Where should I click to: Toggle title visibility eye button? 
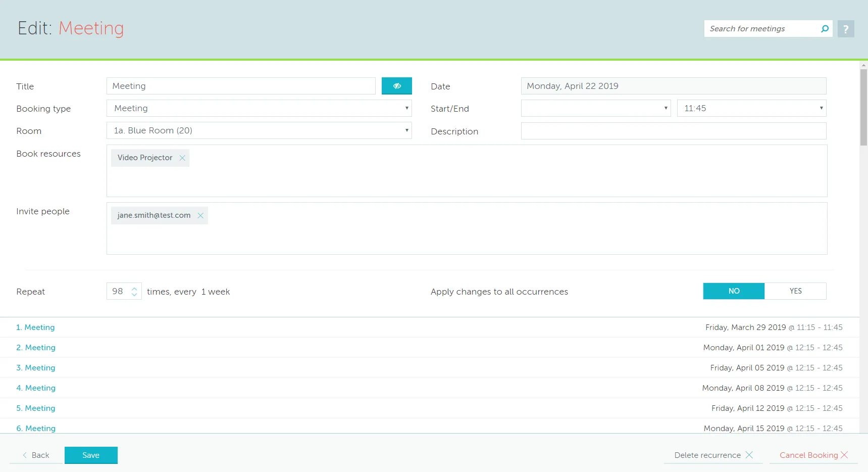[396, 86]
